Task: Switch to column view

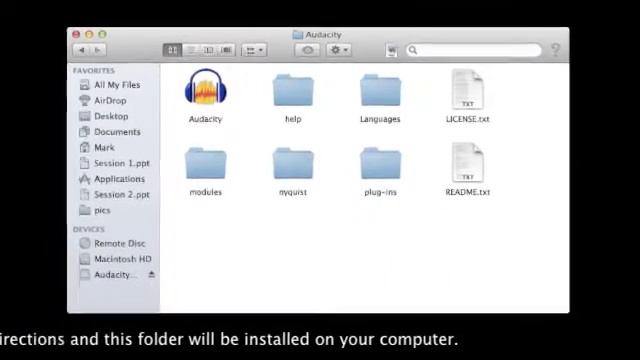Action: tap(209, 50)
